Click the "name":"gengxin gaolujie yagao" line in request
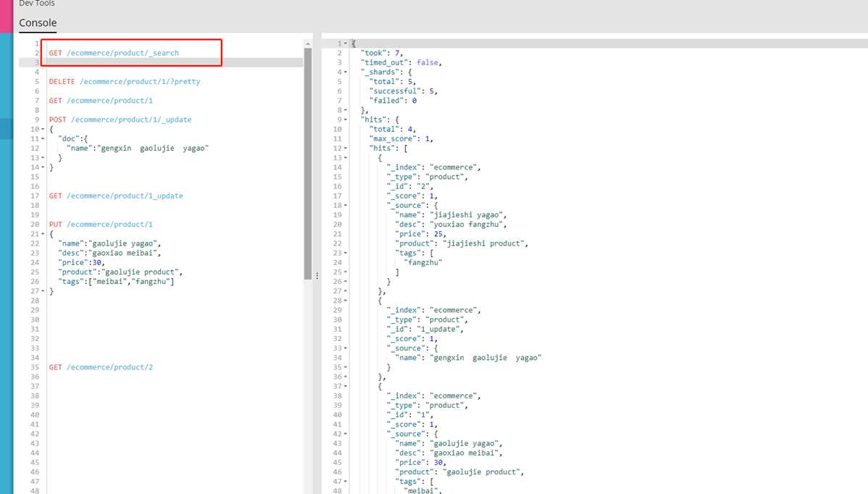The height and width of the screenshot is (494, 868). point(137,148)
